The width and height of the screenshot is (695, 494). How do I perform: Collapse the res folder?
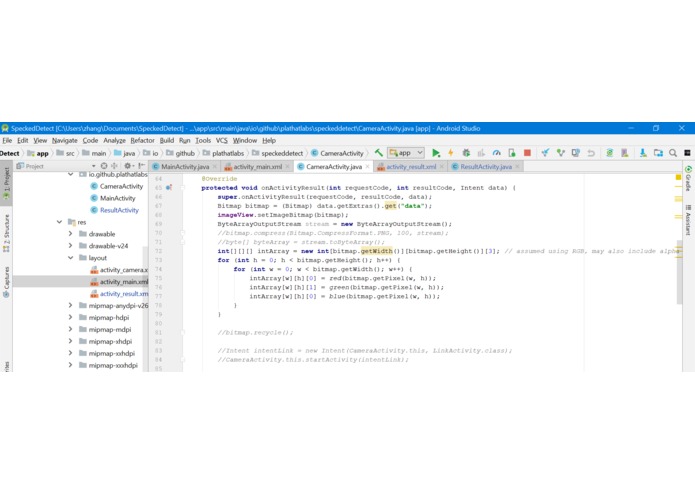[59, 222]
